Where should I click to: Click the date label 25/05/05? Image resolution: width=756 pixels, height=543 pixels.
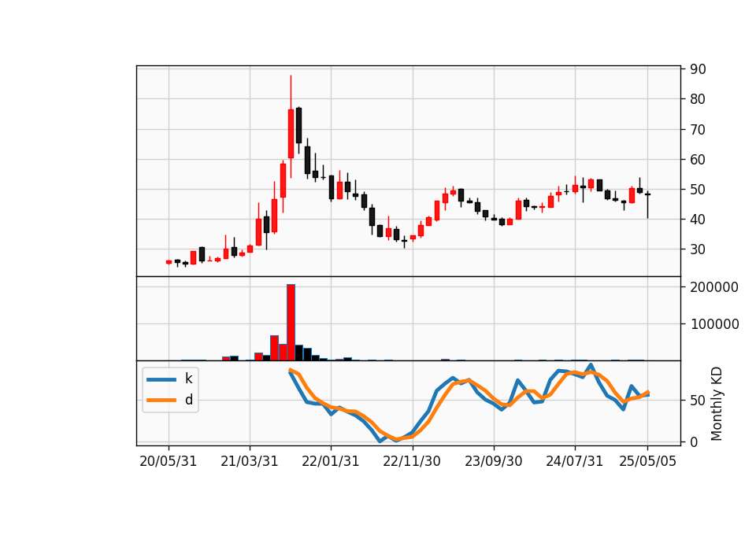click(647, 462)
